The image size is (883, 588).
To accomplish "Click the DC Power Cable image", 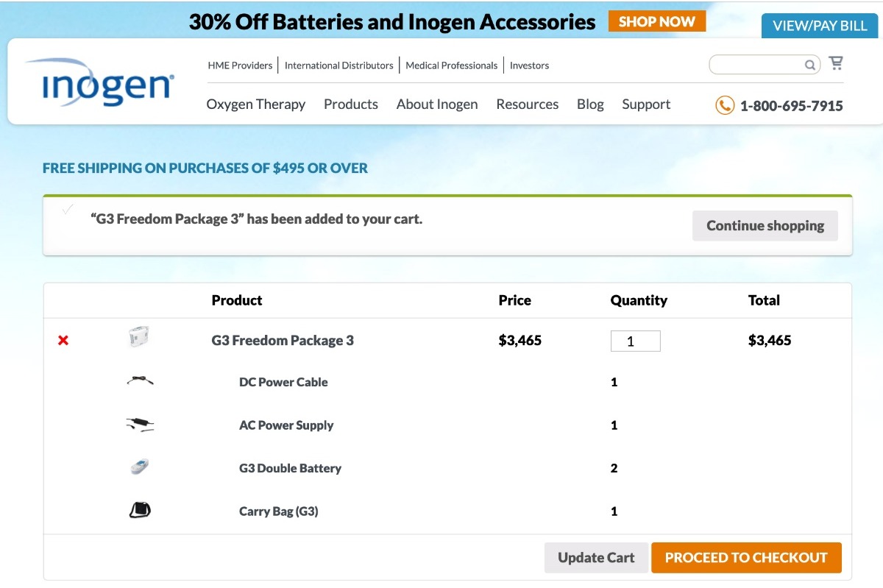I will pyautogui.click(x=140, y=381).
